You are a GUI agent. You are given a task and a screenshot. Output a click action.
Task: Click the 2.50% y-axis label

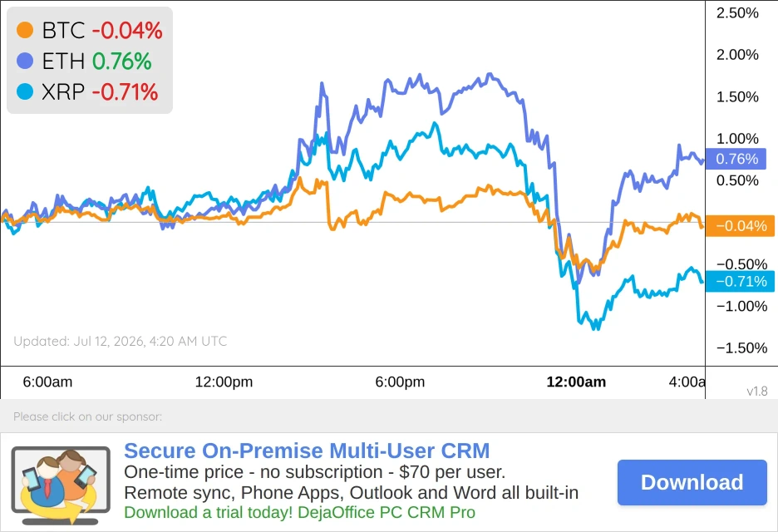click(x=737, y=13)
